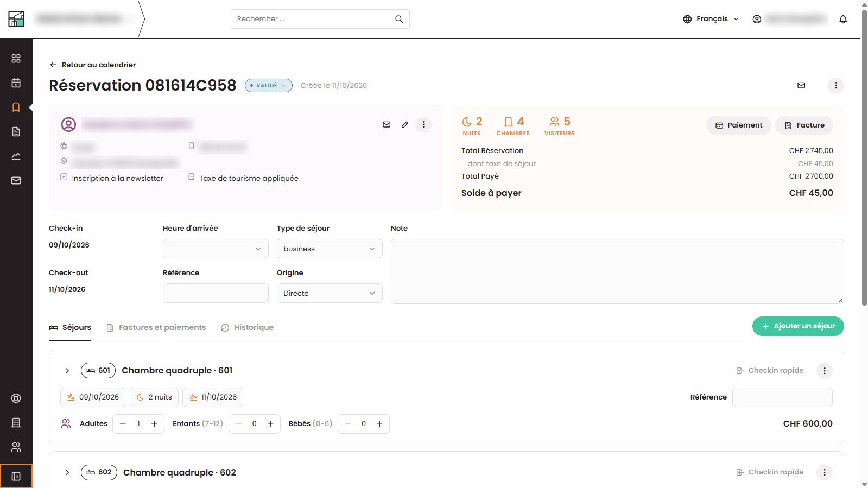Edit the guest details pencil icon
Image resolution: width=868 pixels, height=488 pixels.
tap(405, 124)
